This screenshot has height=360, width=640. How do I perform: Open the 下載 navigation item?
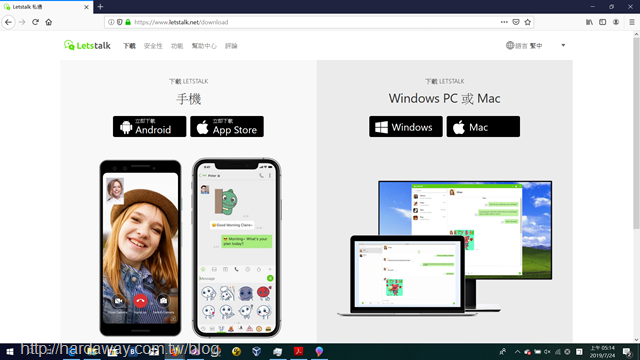tap(129, 46)
